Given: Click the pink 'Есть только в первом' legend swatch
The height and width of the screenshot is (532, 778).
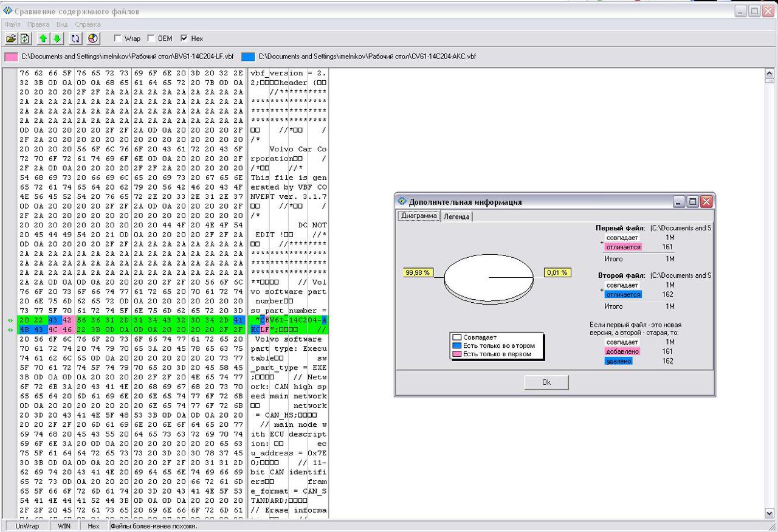Looking at the screenshot, I should 457,354.
